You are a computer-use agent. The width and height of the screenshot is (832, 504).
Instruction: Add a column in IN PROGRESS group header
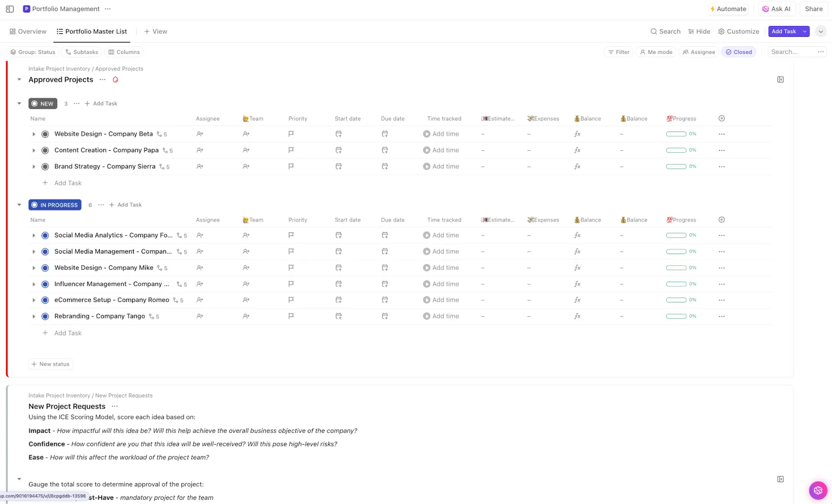pyautogui.click(x=722, y=220)
